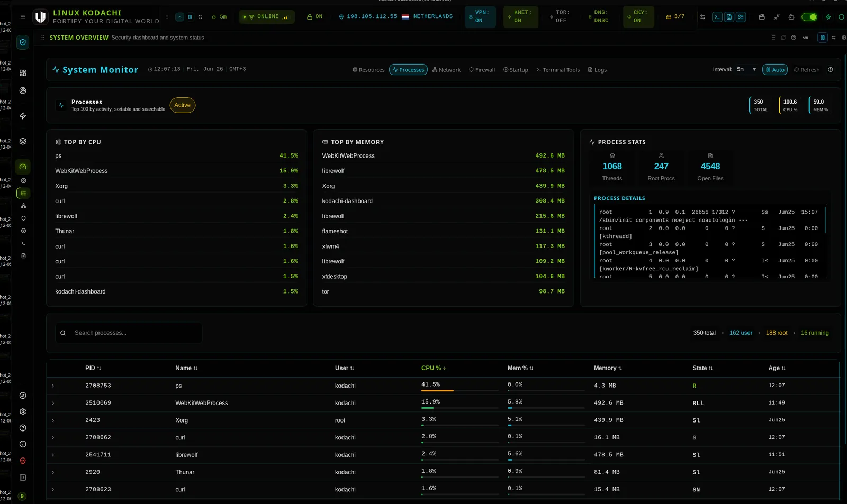Screen dimensions: 847x504
Task: Click the Mem % bar for WebKitWebProcess row
Action: coord(546,408)
